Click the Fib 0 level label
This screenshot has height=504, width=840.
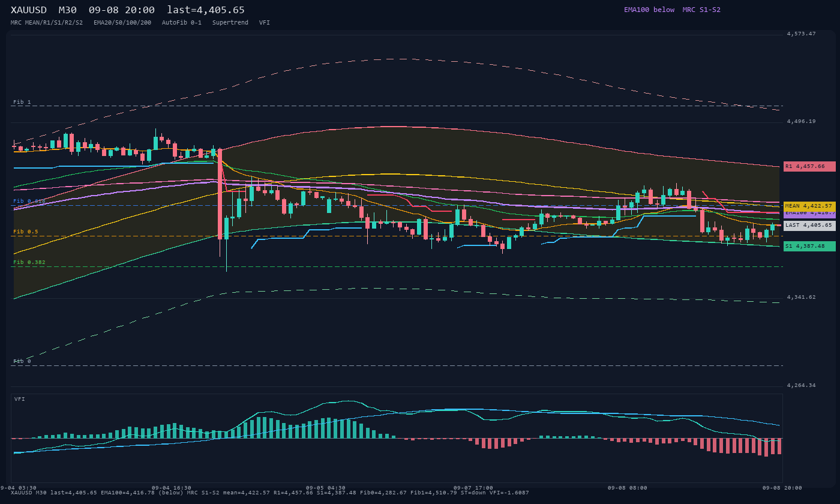click(x=22, y=361)
